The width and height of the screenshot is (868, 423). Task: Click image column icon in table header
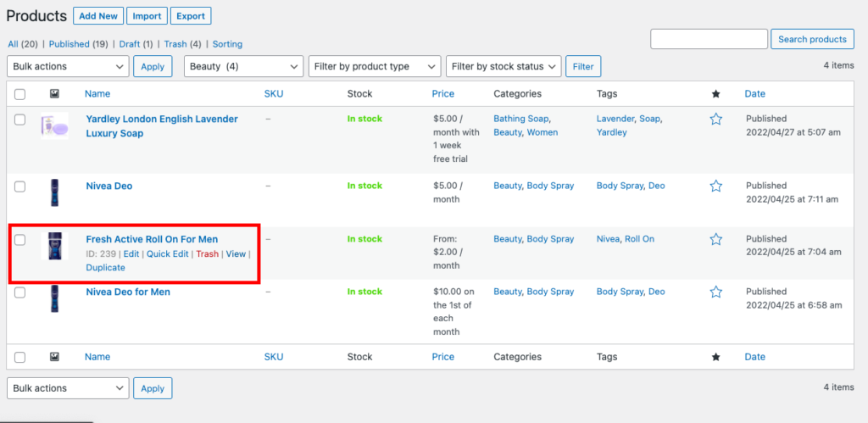tap(54, 94)
